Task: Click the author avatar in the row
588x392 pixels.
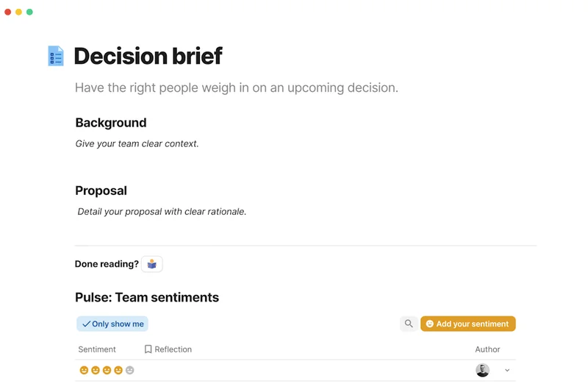Action: click(482, 371)
